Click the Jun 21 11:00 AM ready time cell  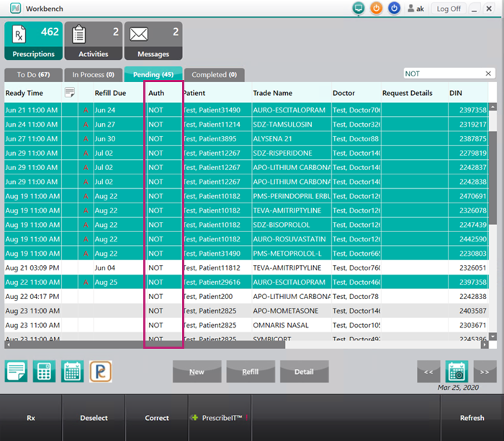pos(32,110)
